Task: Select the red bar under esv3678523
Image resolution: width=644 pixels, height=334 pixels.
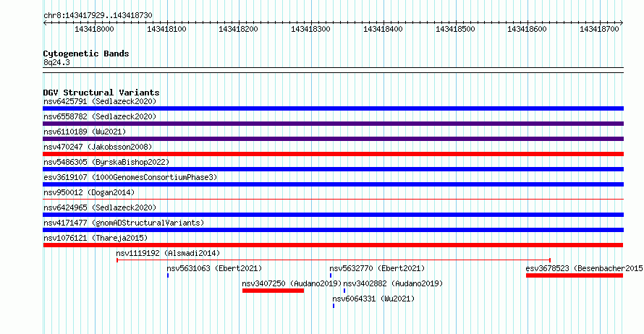Action: [575, 275]
